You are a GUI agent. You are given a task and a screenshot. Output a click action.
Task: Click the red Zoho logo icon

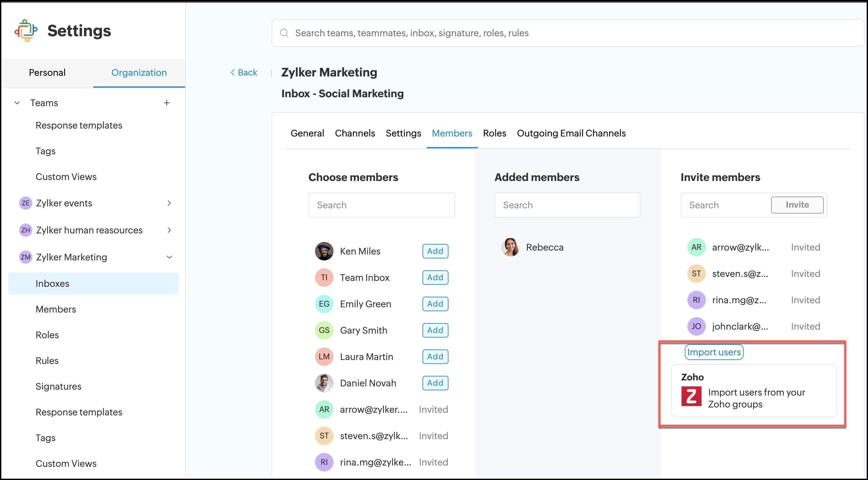click(x=691, y=396)
